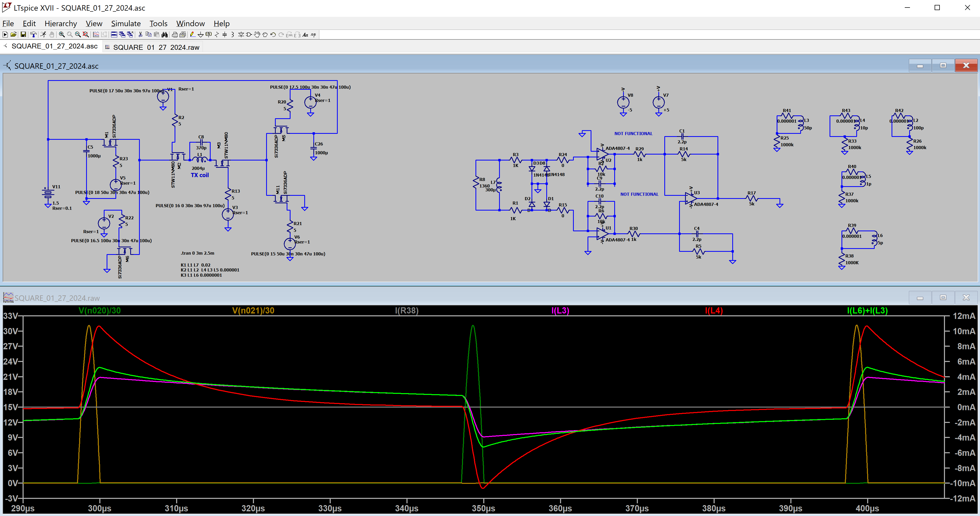The height and width of the screenshot is (516, 980).
Task: Click the Find binoculars icon
Action: coord(164,34)
